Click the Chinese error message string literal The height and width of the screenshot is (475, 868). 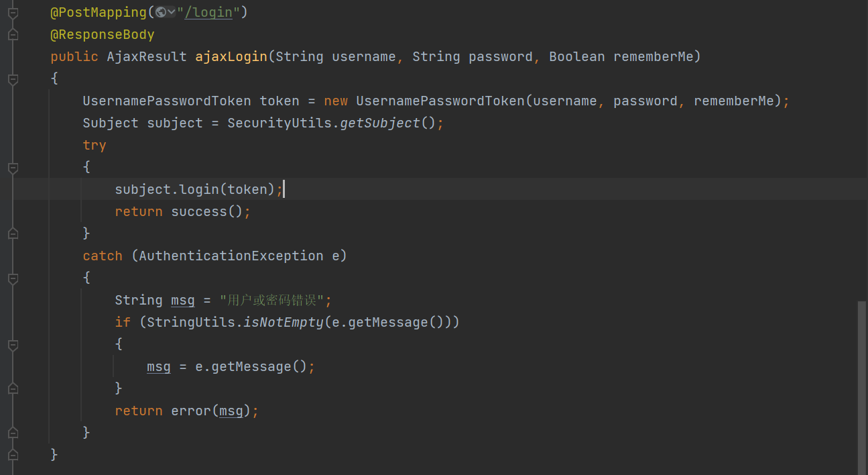(x=275, y=300)
